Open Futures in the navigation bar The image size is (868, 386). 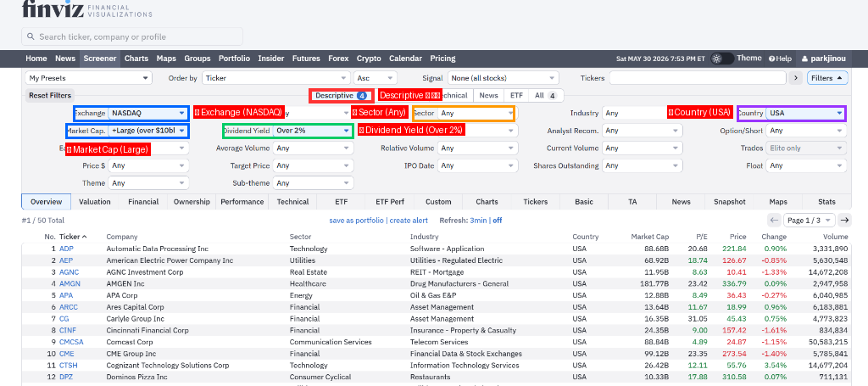(x=306, y=59)
